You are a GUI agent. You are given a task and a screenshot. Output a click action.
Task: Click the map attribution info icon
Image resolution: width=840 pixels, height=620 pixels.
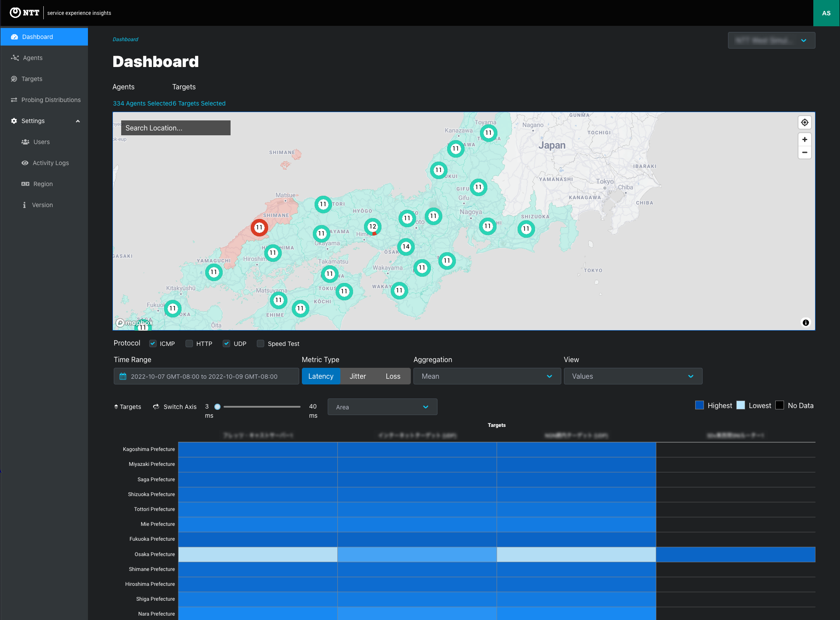tap(806, 323)
